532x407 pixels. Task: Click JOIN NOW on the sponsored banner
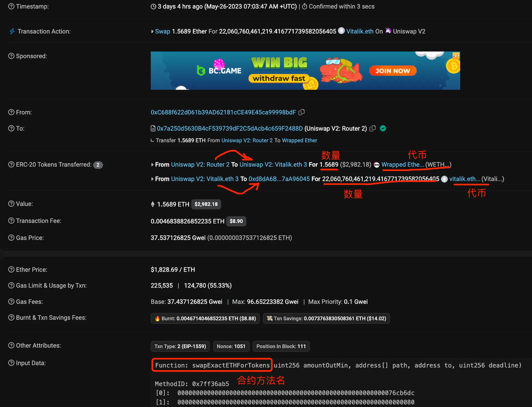coord(393,71)
